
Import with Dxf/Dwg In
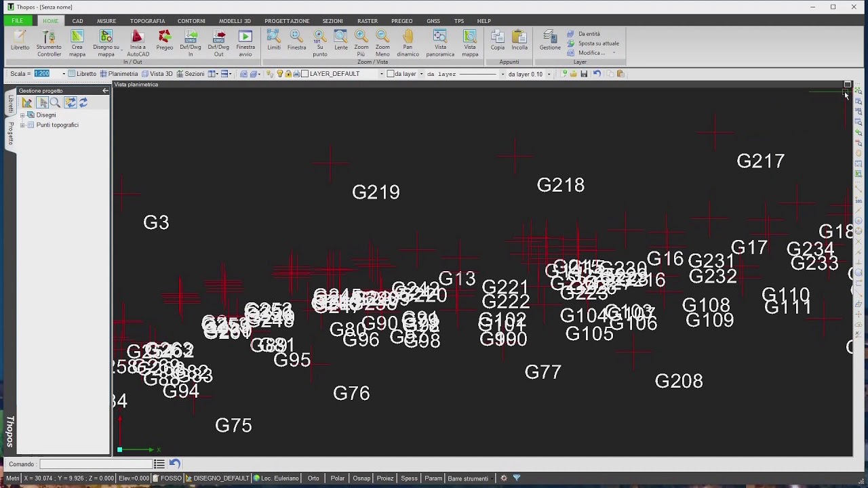pos(191,42)
